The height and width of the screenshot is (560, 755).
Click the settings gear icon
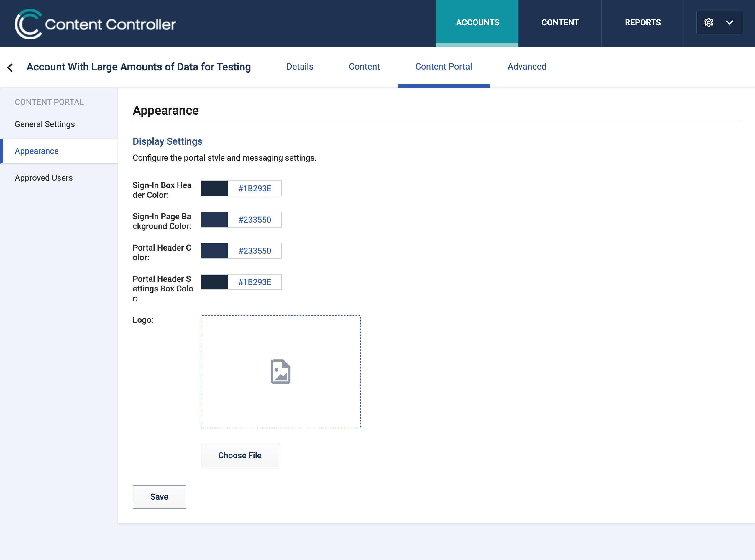[x=708, y=22]
